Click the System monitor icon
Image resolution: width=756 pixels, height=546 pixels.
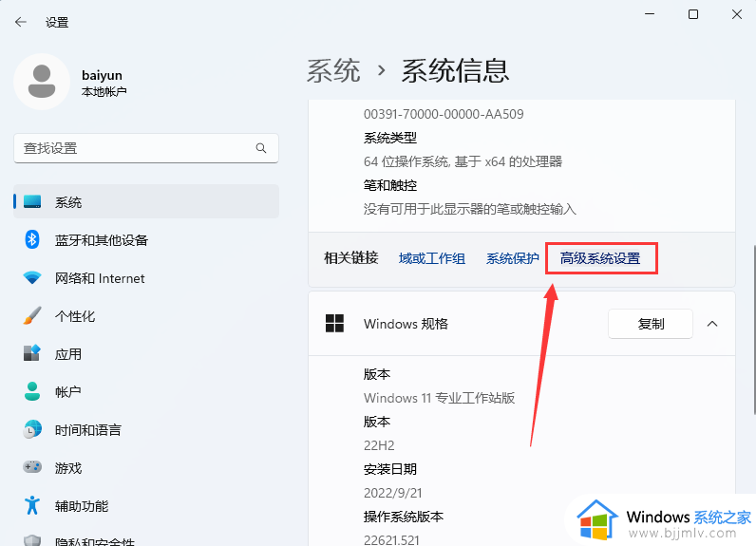(32, 202)
